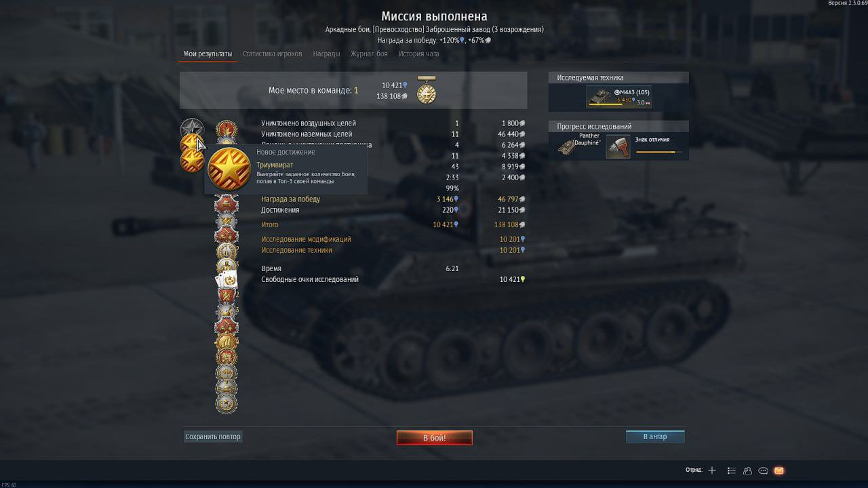Screen dimensions: 868x488
Task: Open the Награды tab
Action: [x=326, y=54]
